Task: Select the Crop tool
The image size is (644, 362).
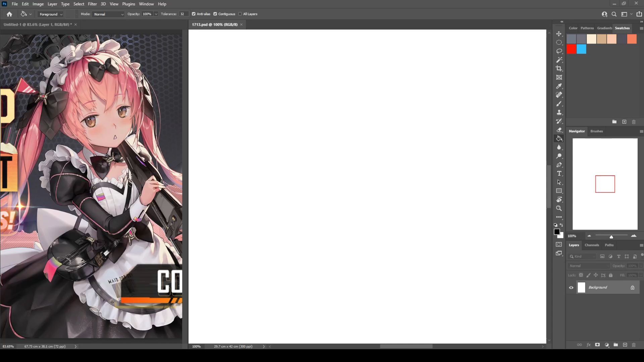Action: click(x=559, y=68)
